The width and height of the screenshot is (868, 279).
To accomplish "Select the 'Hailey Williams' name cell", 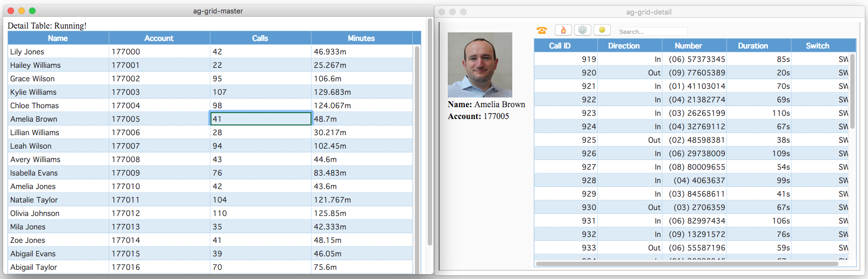I will point(58,65).
